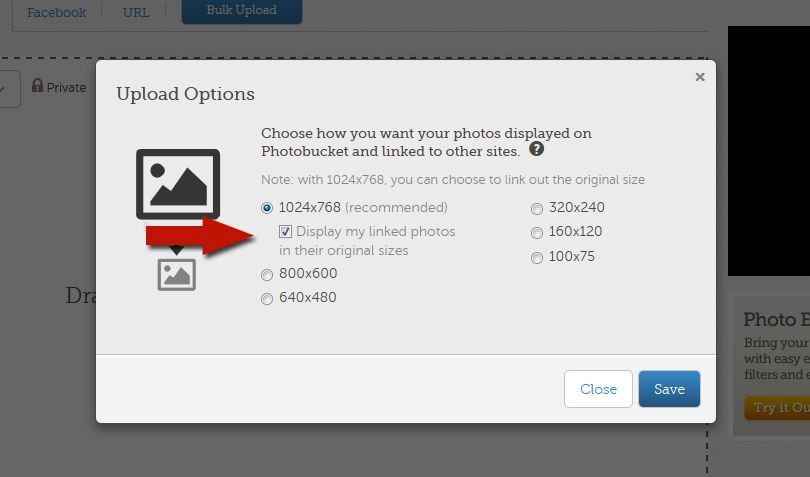Save the upload options
Image resolution: width=810 pixels, height=477 pixels.
(x=669, y=389)
